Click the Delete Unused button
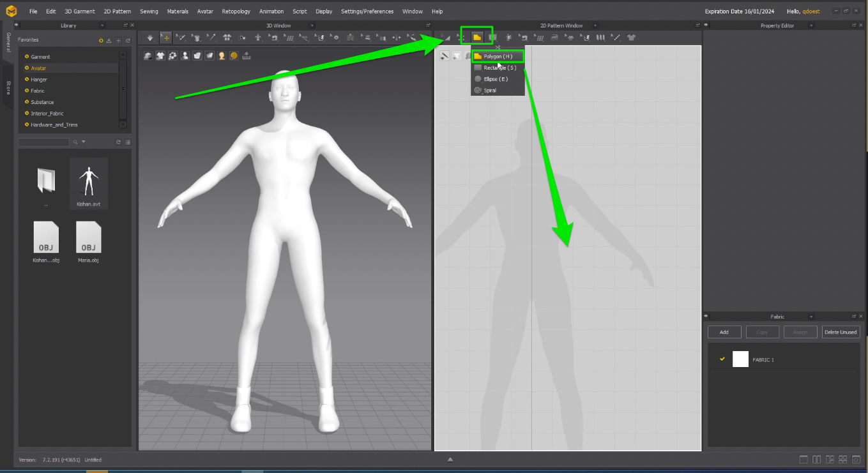This screenshot has width=868, height=473. (841, 332)
